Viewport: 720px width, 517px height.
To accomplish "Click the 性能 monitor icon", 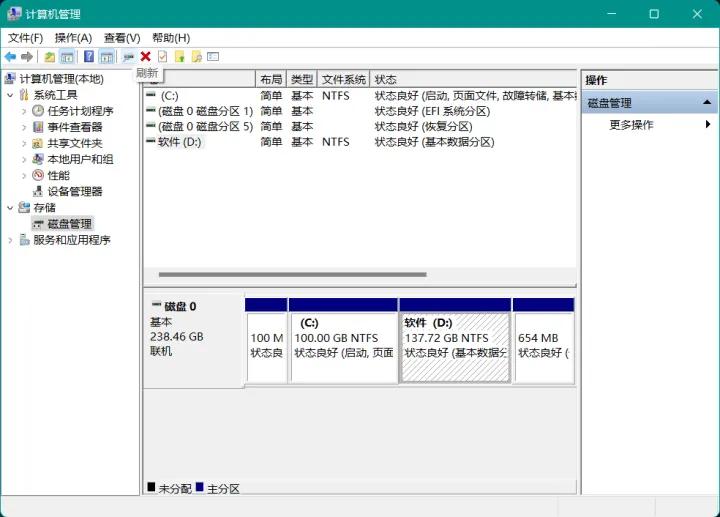I will pyautogui.click(x=38, y=175).
